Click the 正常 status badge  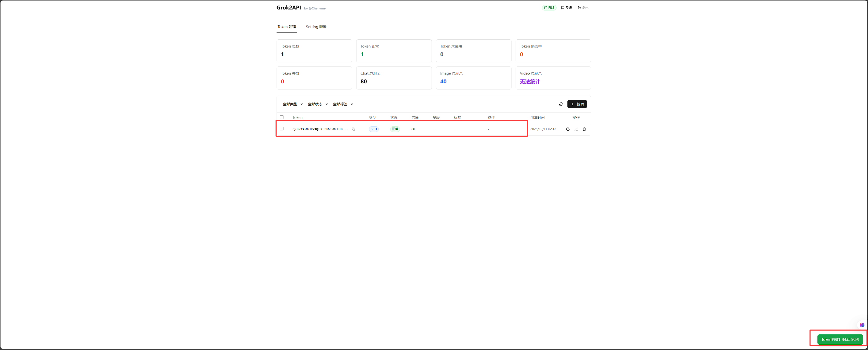tap(395, 129)
